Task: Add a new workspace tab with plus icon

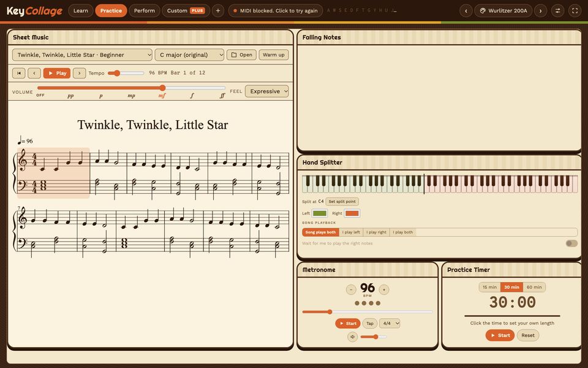Action: point(218,11)
